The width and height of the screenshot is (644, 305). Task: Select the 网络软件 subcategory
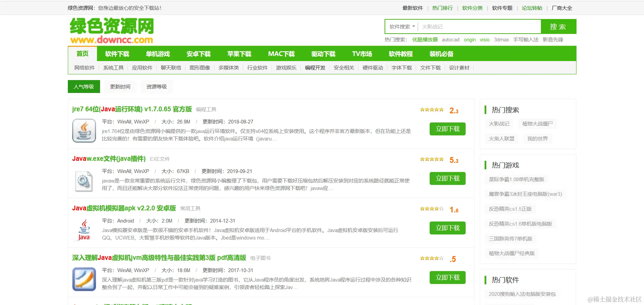pyautogui.click(x=84, y=68)
